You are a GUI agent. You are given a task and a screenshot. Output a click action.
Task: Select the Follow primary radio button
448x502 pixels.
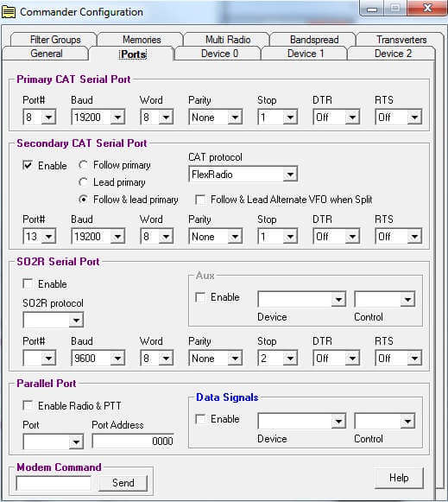click(x=83, y=165)
